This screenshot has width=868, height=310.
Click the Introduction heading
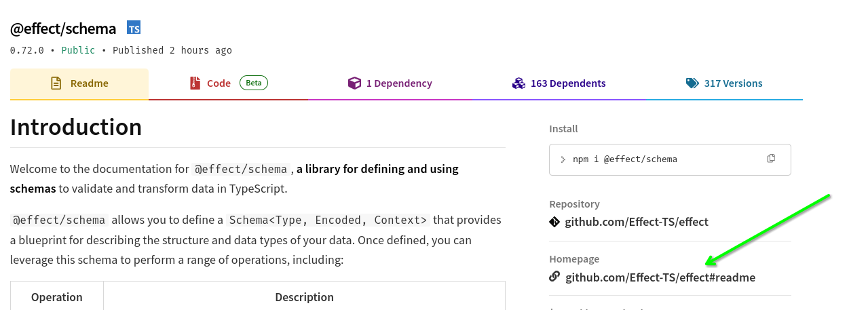76,128
